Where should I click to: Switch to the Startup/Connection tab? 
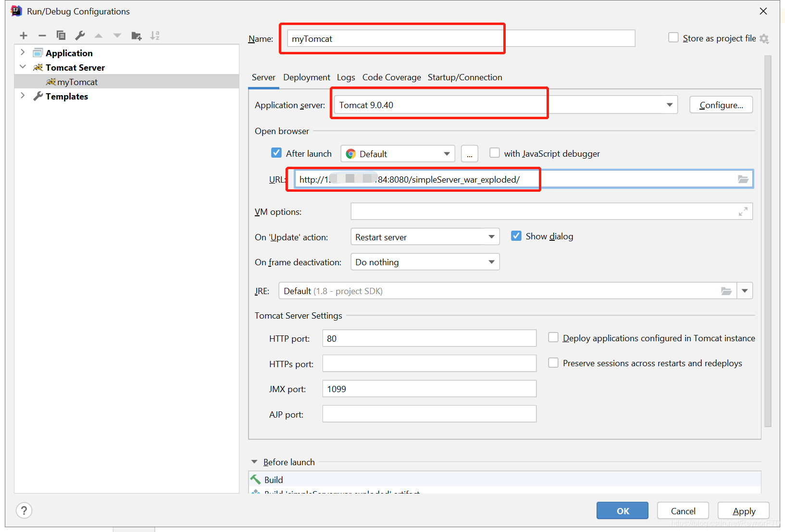(x=465, y=77)
